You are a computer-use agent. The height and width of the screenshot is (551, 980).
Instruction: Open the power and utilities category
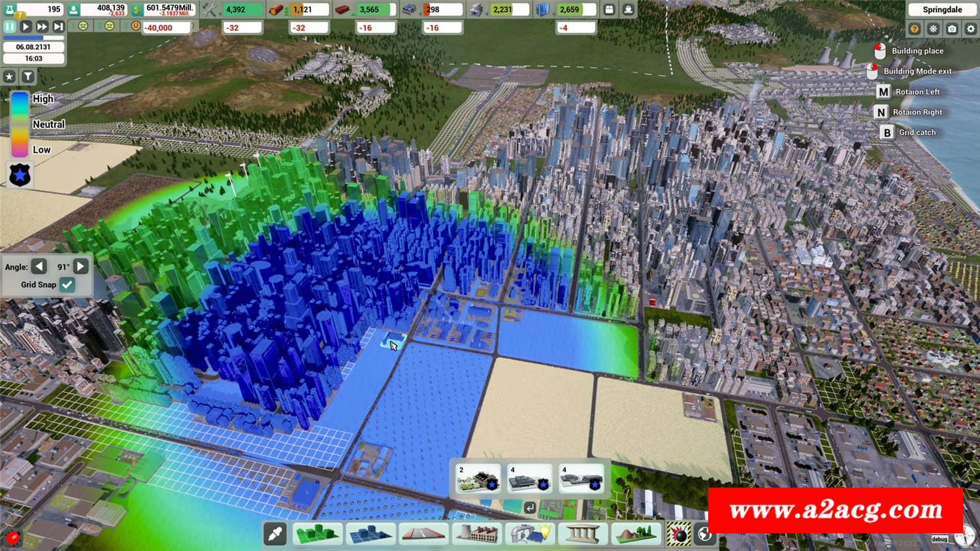tap(529, 534)
